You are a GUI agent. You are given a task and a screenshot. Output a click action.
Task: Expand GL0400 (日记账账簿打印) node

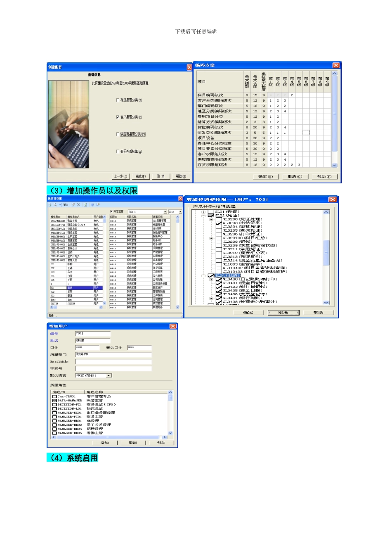point(211,279)
